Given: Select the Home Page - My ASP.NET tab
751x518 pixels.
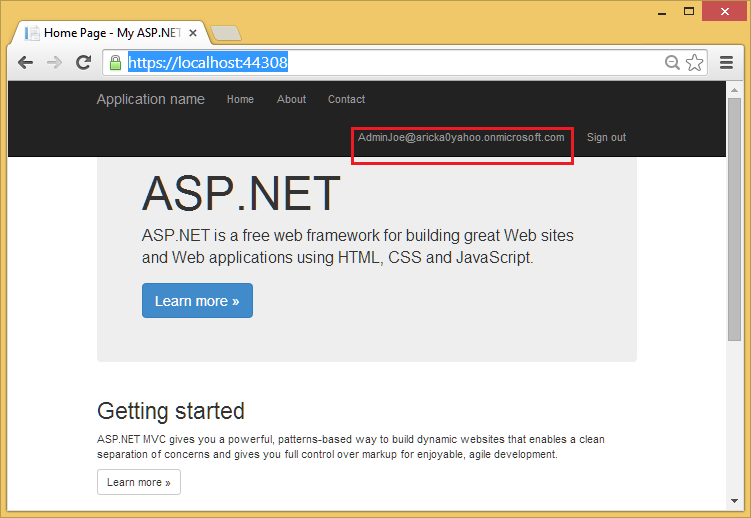Looking at the screenshot, I should pos(110,33).
